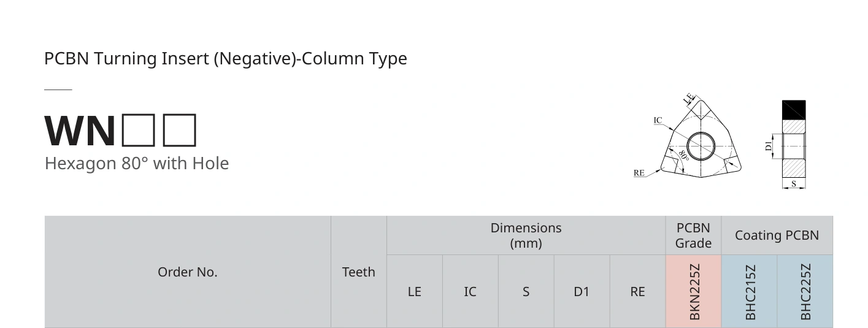
Task: Click the PCBN Turning Insert title text
Action: coord(226,59)
